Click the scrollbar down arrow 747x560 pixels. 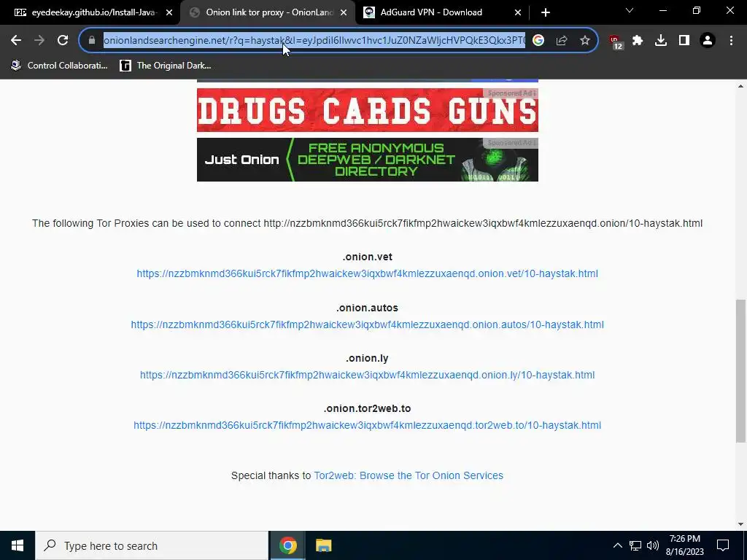740,525
